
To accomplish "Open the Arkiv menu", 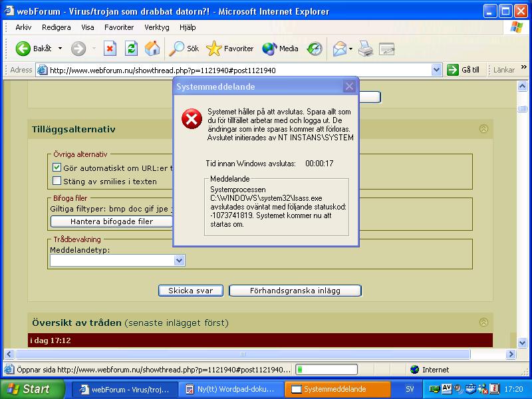I will [x=23, y=27].
